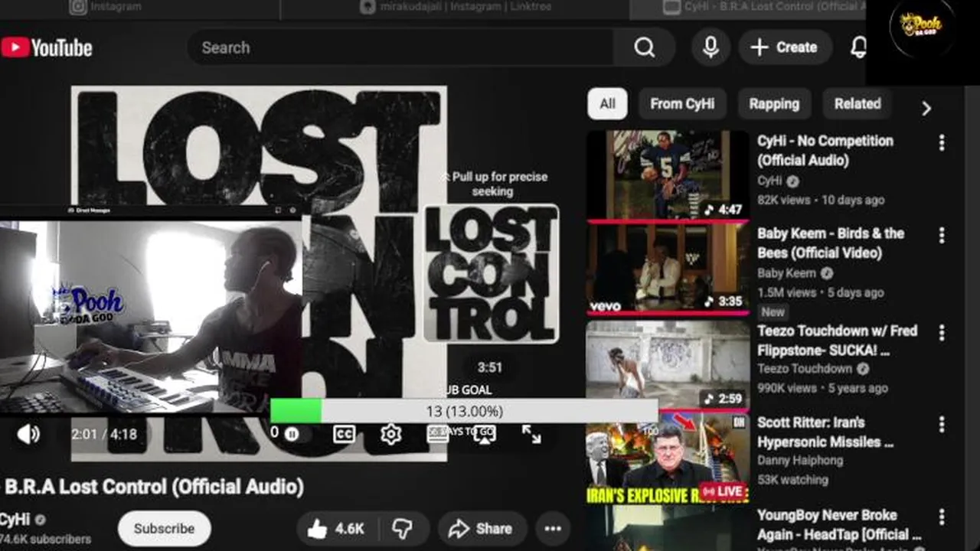
Task: Open the title Scott Ritter: Iran's Hypersonic Missiles
Action: point(825,432)
